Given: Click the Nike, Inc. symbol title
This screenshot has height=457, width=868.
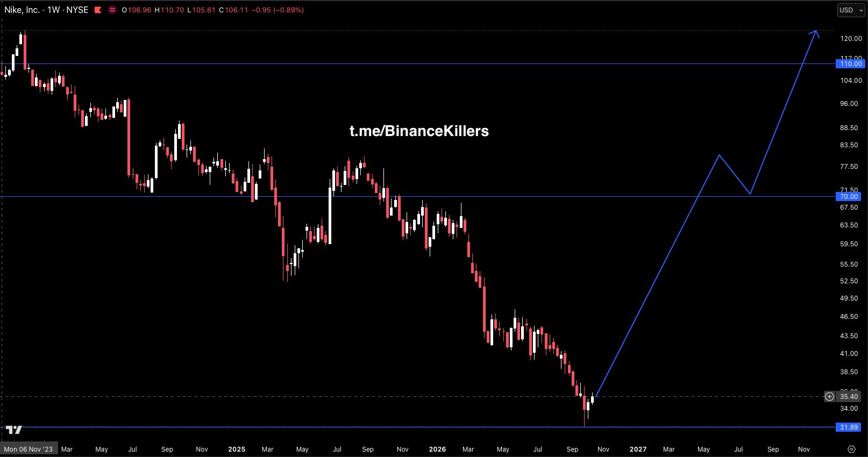Looking at the screenshot, I should [22, 10].
